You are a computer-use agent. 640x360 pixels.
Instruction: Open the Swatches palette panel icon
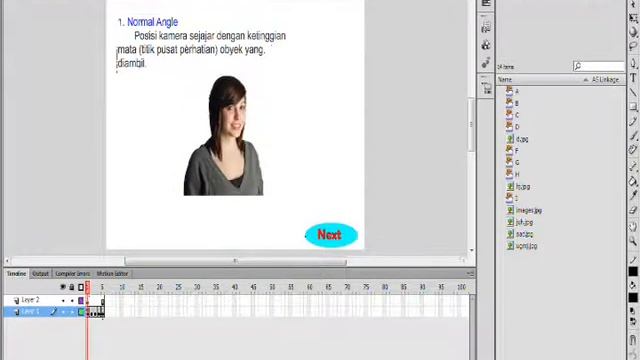[x=486, y=45]
